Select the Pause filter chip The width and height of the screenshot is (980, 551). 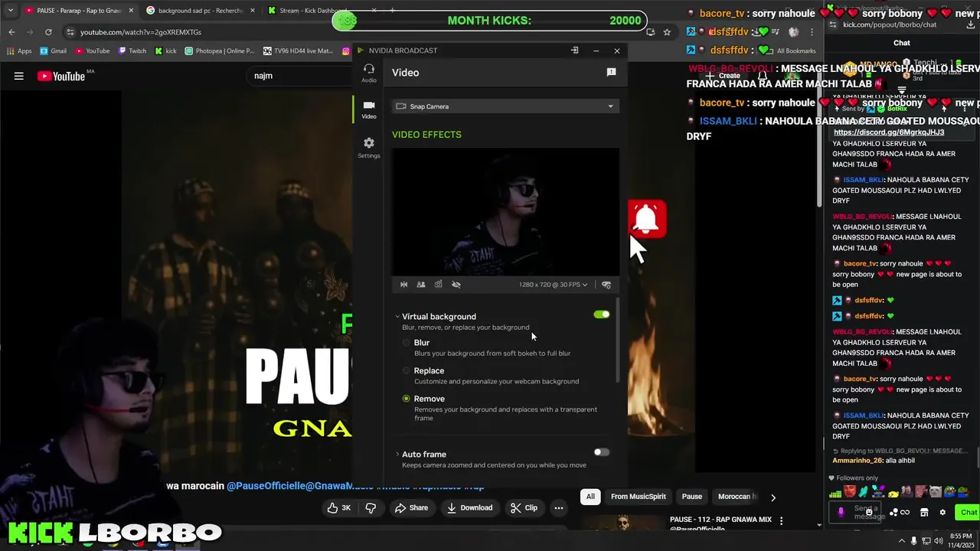click(692, 497)
